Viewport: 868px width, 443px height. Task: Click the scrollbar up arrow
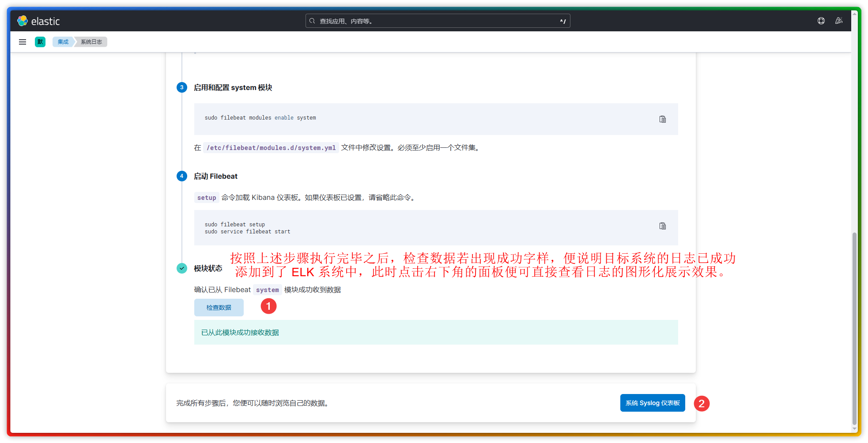click(x=854, y=14)
